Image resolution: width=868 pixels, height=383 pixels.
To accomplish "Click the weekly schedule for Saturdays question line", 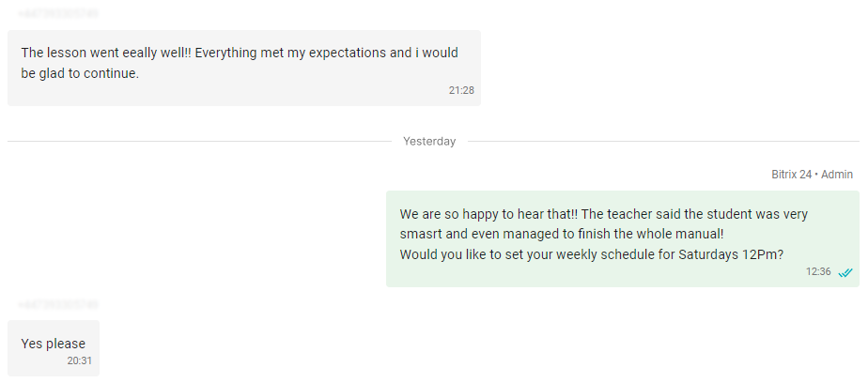I will 591,254.
